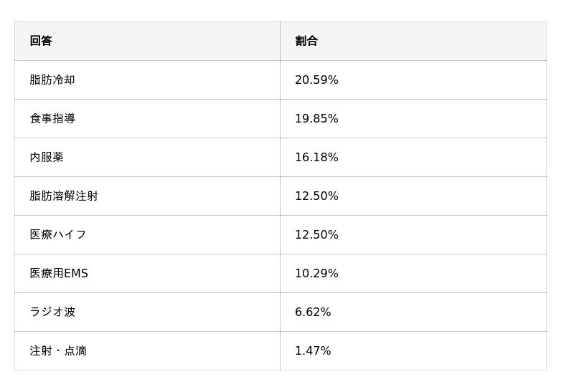Click 12.50% in the 医療ハイフ row
The height and width of the screenshot is (392, 574).
click(x=316, y=234)
